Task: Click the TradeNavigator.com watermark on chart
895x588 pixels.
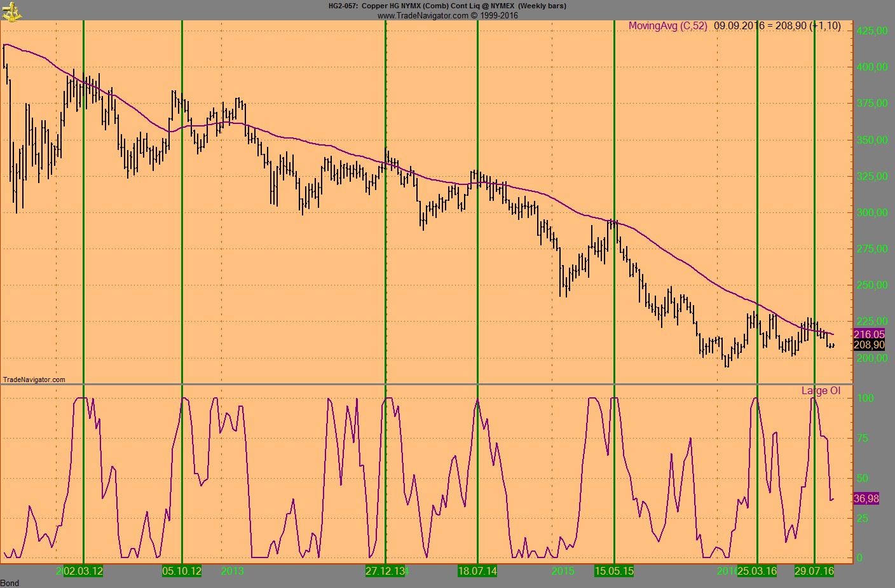Action: click(34, 379)
